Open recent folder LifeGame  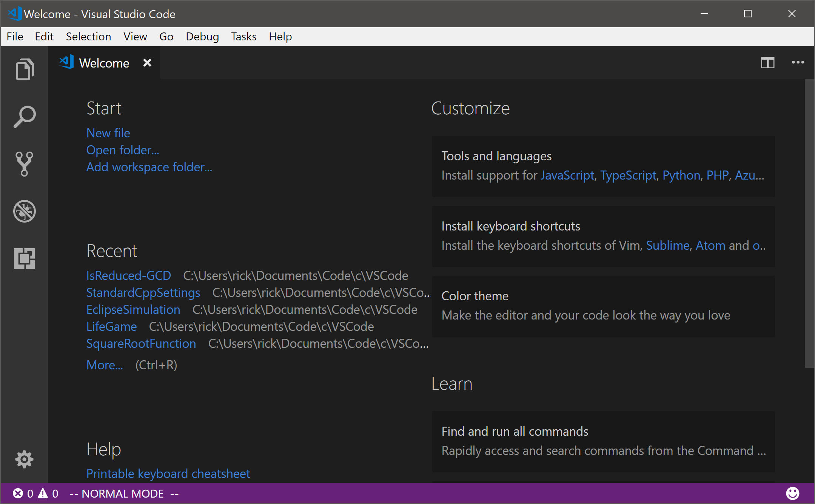click(x=112, y=326)
